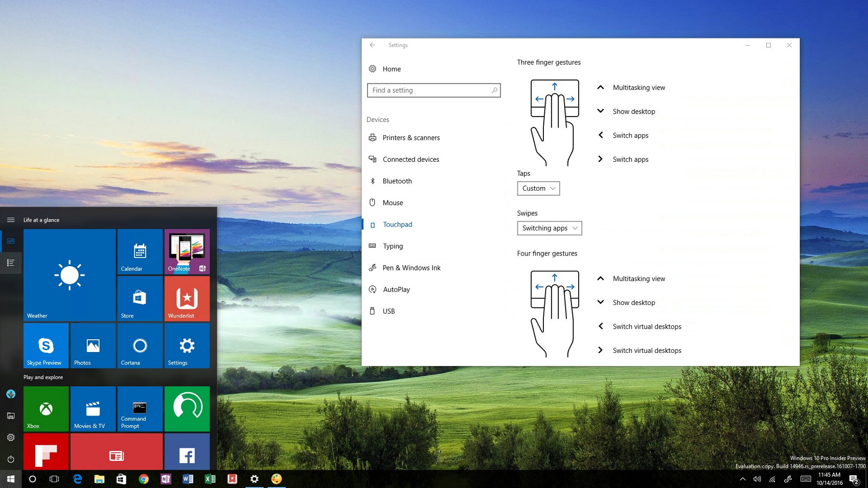The height and width of the screenshot is (488, 868).
Task: Open Wunderlist from the taskbar
Action: point(232,479)
